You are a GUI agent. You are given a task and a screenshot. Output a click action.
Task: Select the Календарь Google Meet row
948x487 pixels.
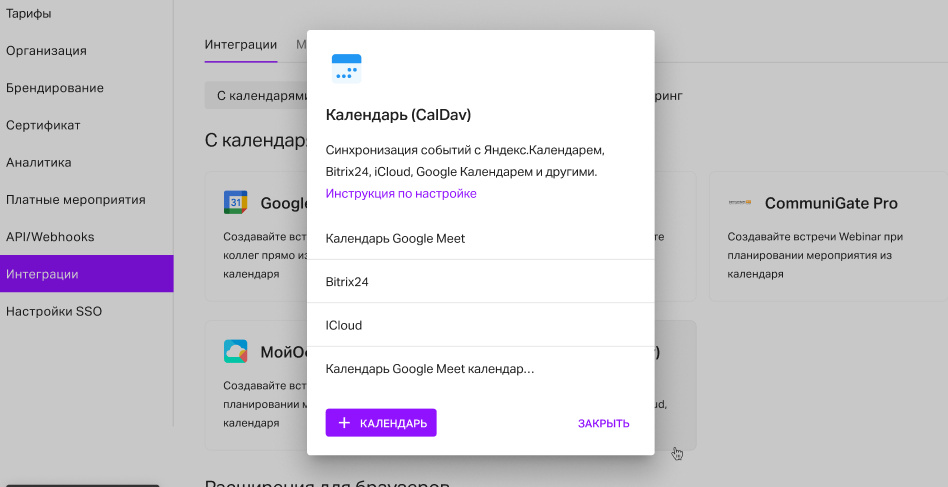(481, 238)
